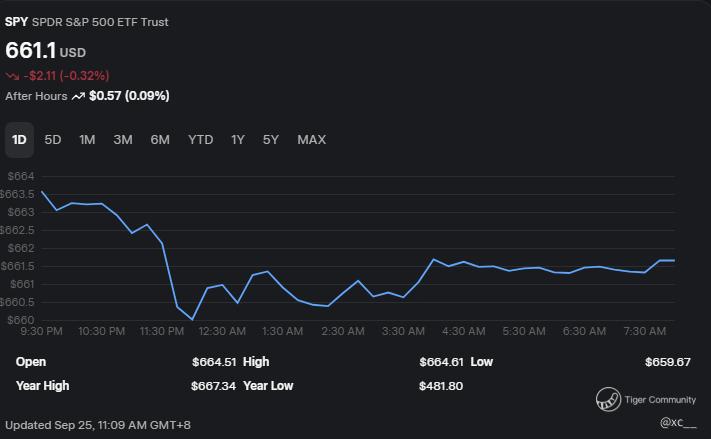Viewport: 711px width, 439px height.
Task: Click the 4:30 AM time axis label
Action: pyautogui.click(x=463, y=331)
